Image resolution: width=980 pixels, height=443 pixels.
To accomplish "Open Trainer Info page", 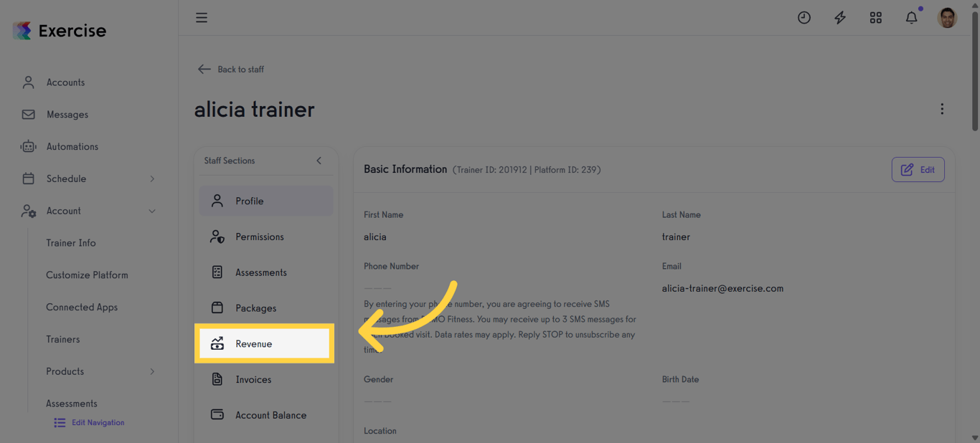I will [x=71, y=243].
